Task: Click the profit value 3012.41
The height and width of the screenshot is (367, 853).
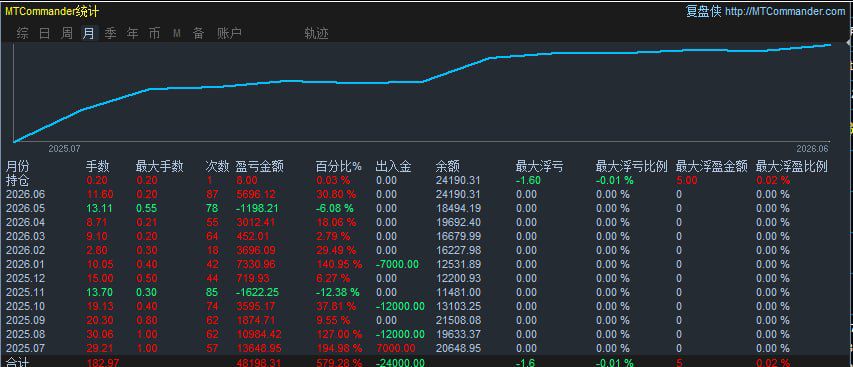Action: pyautogui.click(x=256, y=222)
